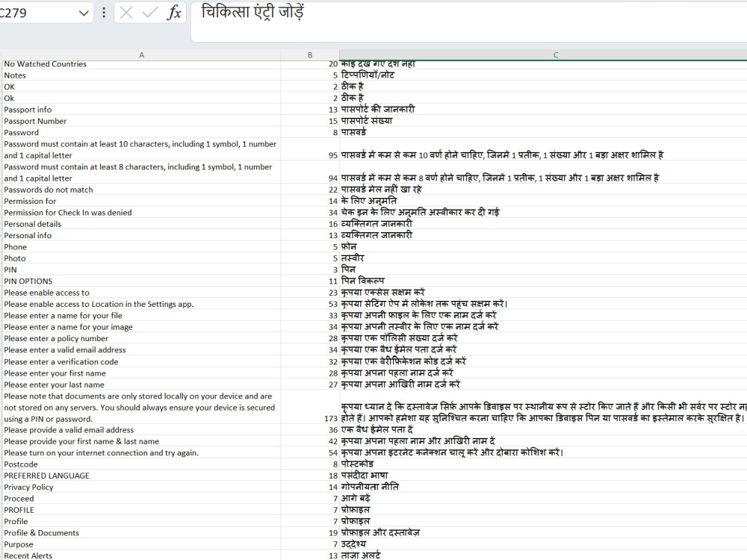Viewport: 747px width, 560px height.
Task: Click the three-dot handle beside Name Box
Action: [104, 13]
